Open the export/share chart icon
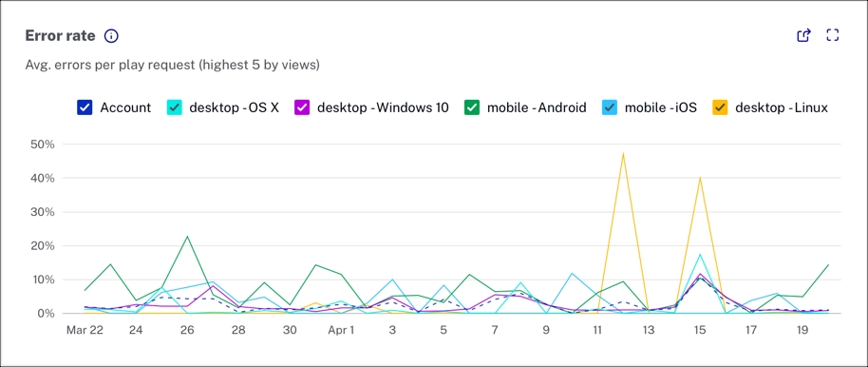The width and height of the screenshot is (868, 367). click(803, 35)
